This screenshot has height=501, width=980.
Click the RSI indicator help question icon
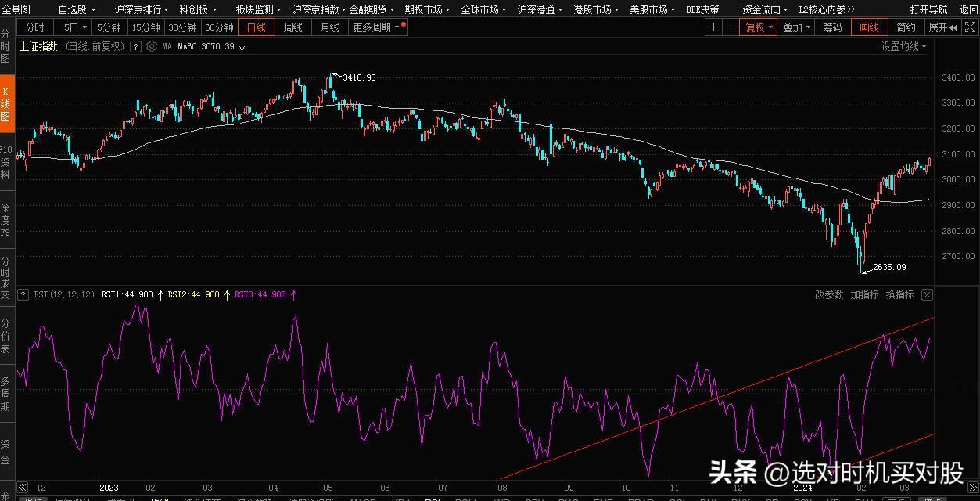(x=23, y=295)
